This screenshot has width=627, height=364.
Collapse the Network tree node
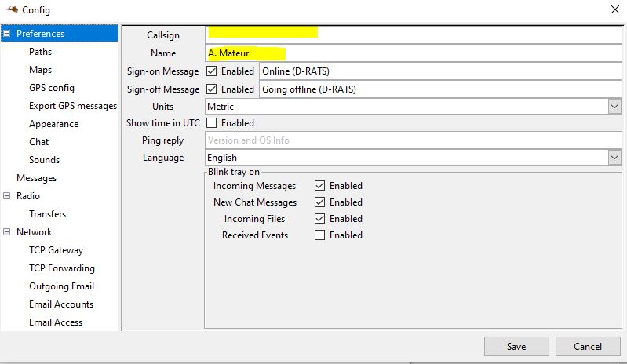[x=7, y=231]
